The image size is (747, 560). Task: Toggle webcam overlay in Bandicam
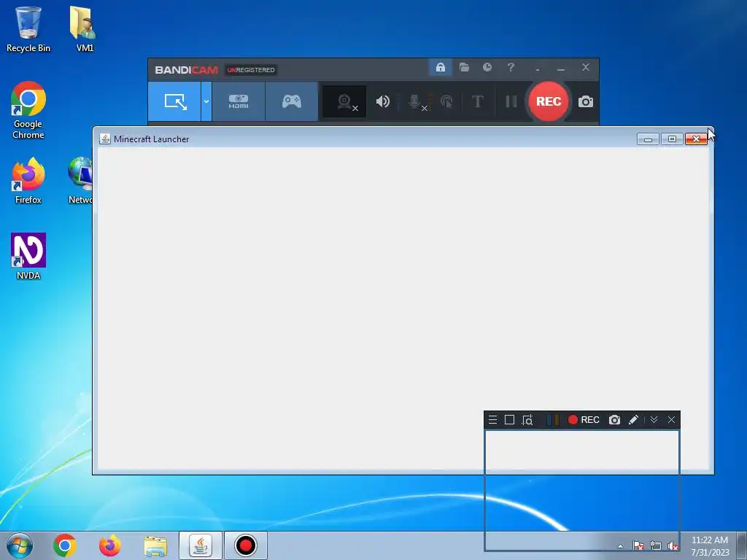pos(344,101)
